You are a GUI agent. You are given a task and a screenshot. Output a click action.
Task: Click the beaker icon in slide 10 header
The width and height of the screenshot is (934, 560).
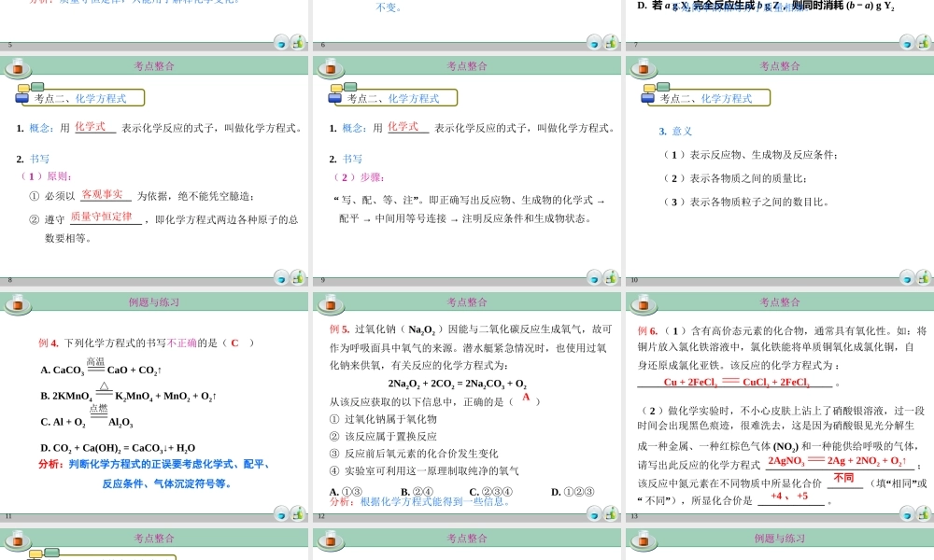(644, 69)
